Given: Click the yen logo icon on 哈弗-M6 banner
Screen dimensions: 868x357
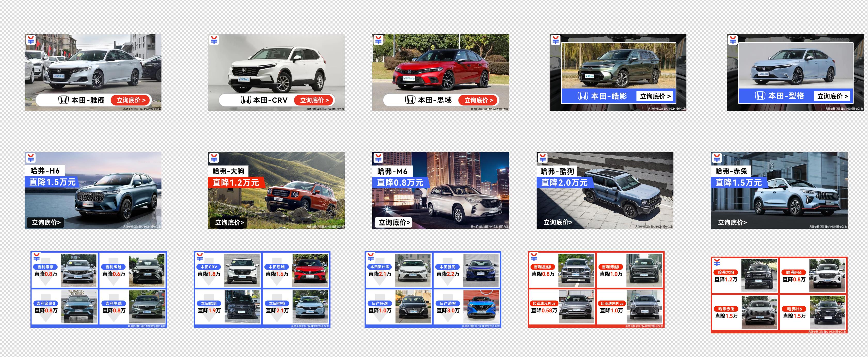Looking at the screenshot, I should click(379, 158).
